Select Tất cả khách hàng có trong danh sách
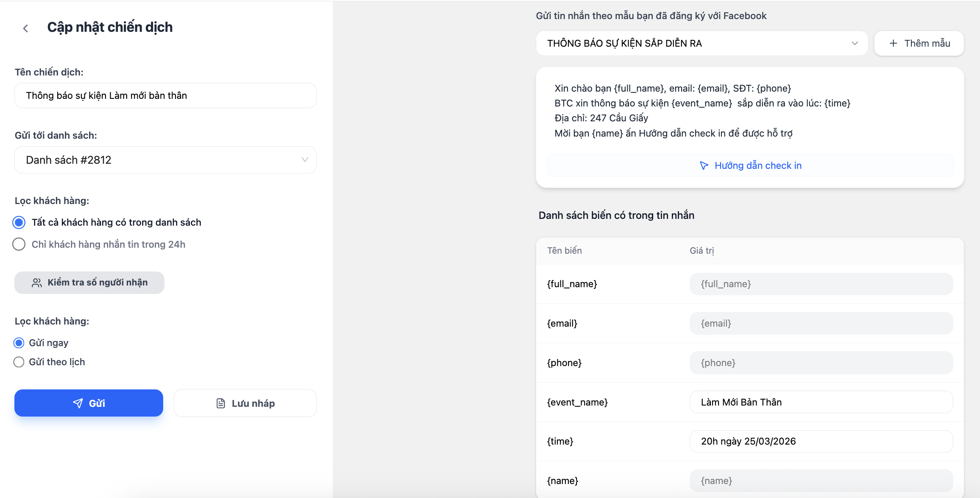This screenshot has height=498, width=980. [19, 222]
